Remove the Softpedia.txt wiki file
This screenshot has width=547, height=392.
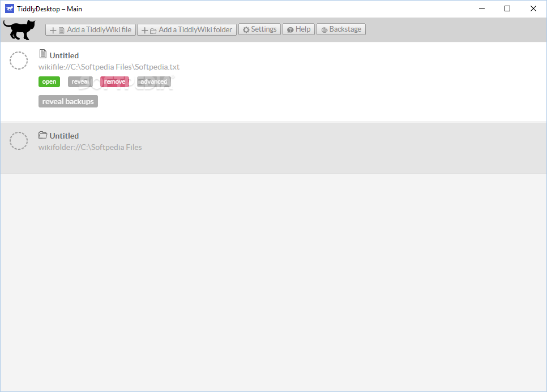pyautogui.click(x=114, y=81)
